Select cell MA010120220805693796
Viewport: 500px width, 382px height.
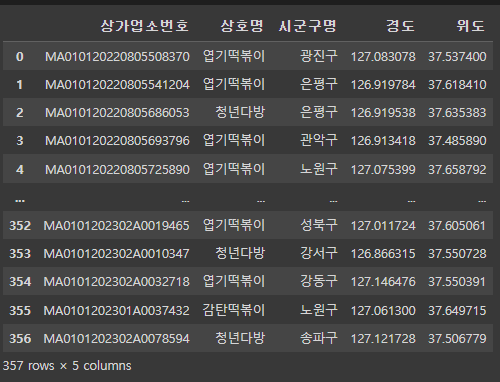point(117,140)
